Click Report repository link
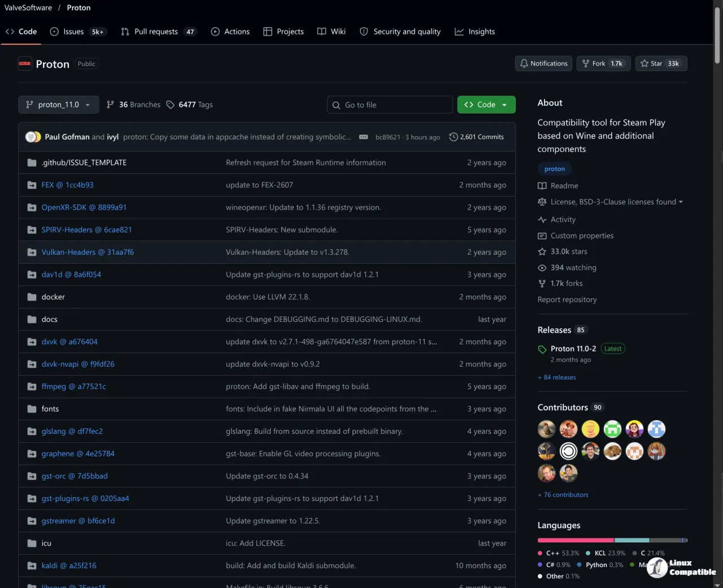 click(x=567, y=300)
